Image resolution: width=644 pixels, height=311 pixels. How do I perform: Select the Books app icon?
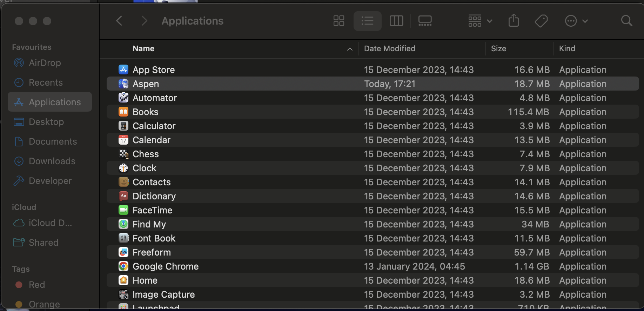(x=123, y=112)
